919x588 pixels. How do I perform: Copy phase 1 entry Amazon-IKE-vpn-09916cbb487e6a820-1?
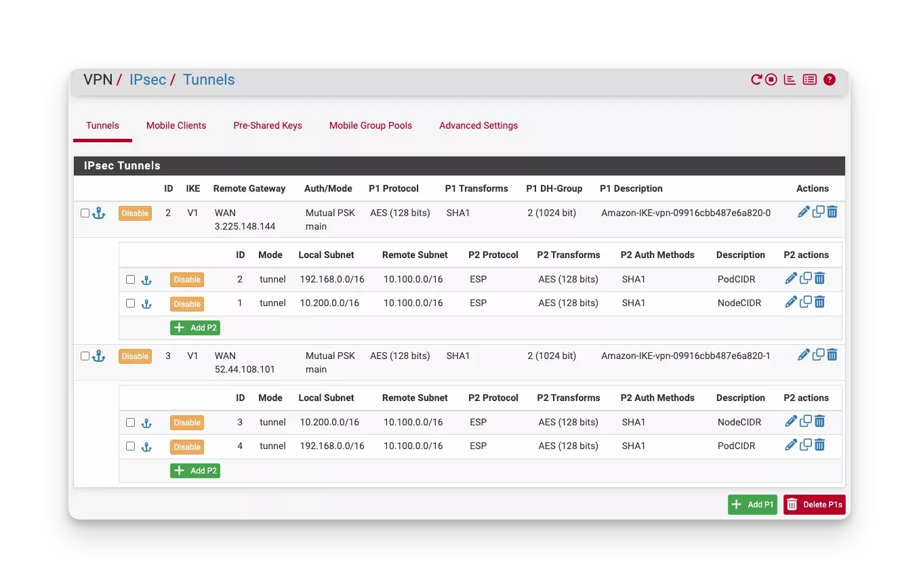[x=818, y=354]
